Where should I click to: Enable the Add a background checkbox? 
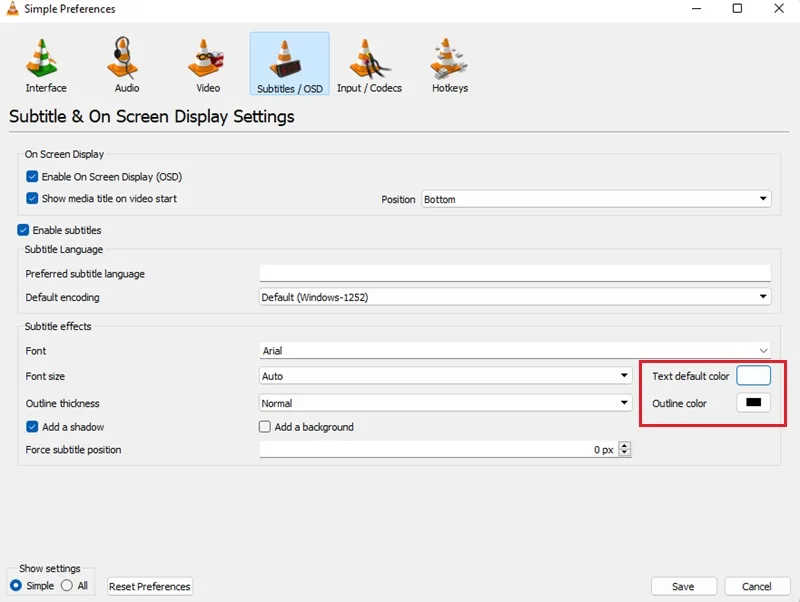264,427
